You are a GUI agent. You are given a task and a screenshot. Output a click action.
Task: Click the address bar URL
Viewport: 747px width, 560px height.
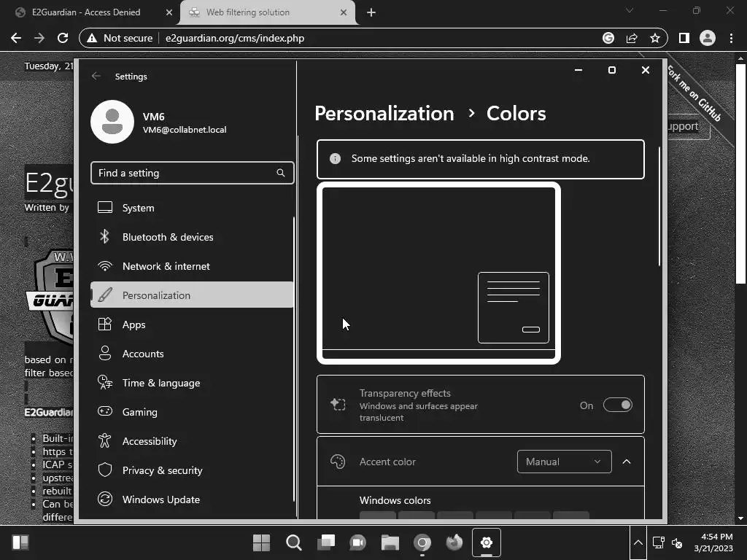234,38
